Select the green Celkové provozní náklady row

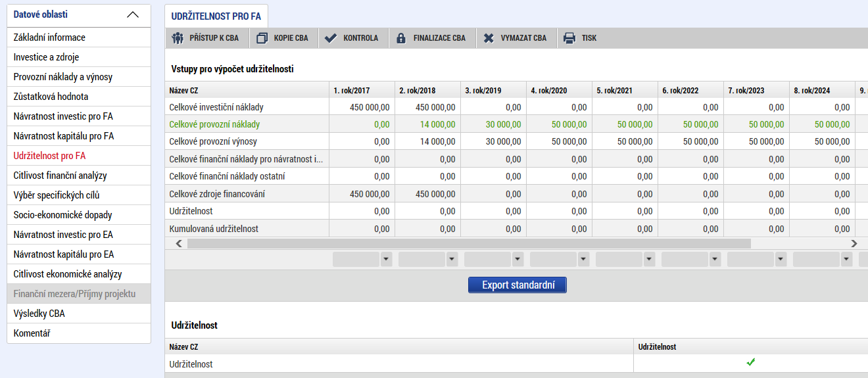(516, 124)
